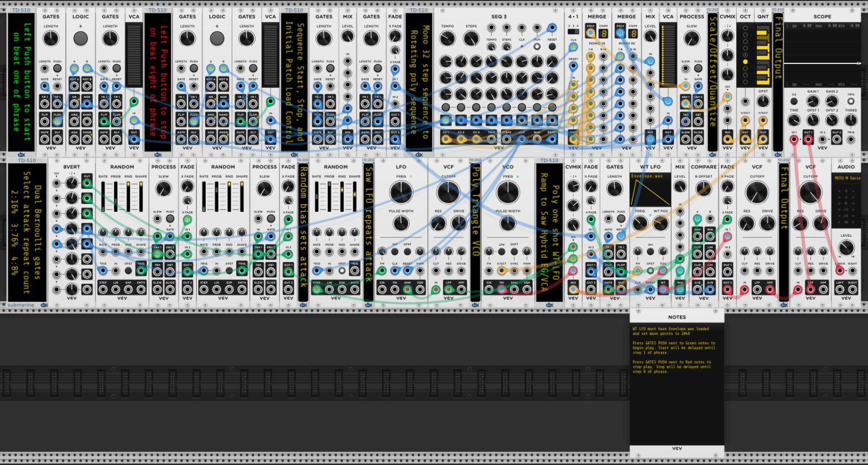
Task: Toggle the TRIG button on SCOPE
Action: pos(850,102)
